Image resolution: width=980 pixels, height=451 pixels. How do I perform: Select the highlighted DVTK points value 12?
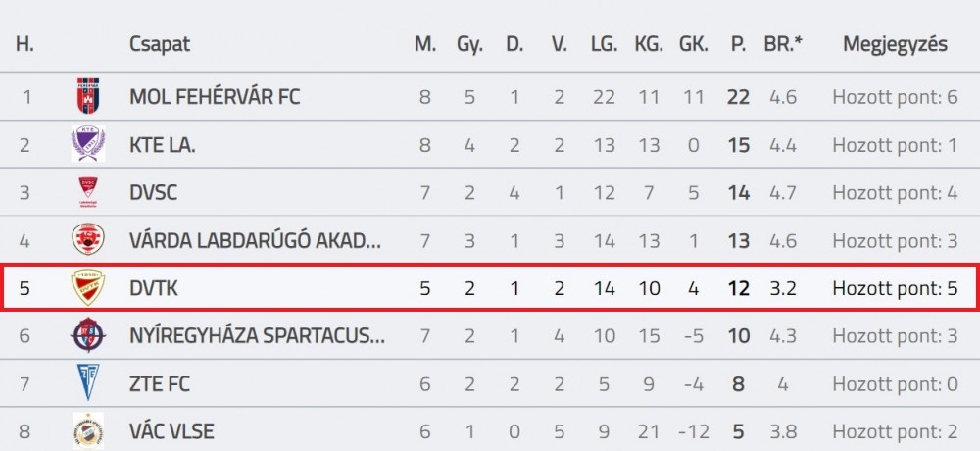739,288
